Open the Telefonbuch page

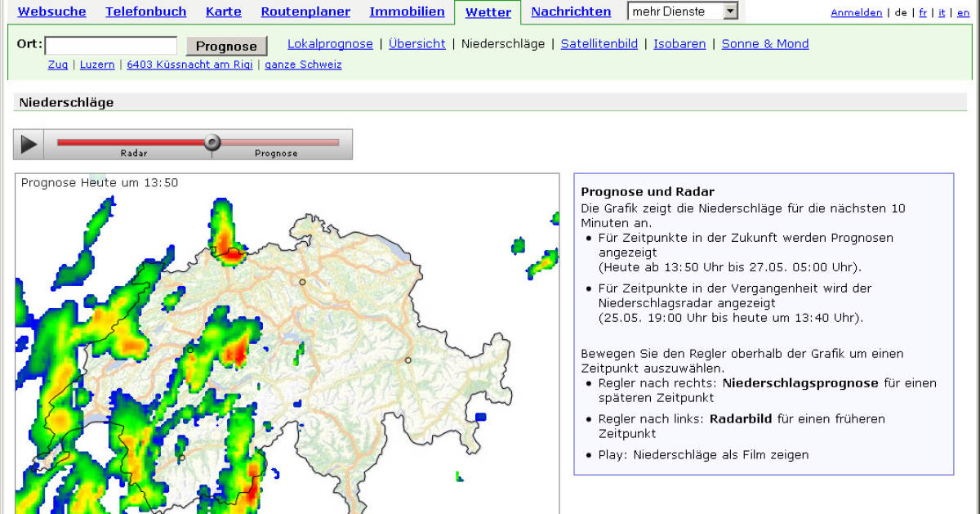point(145,11)
